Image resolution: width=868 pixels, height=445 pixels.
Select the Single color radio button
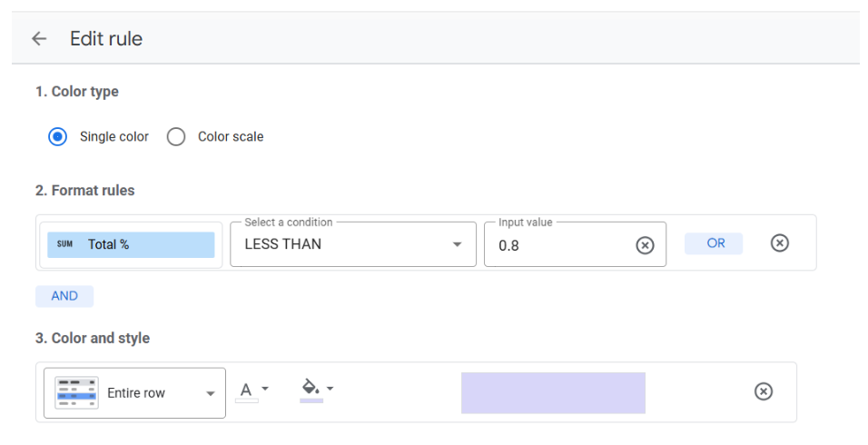tap(57, 136)
